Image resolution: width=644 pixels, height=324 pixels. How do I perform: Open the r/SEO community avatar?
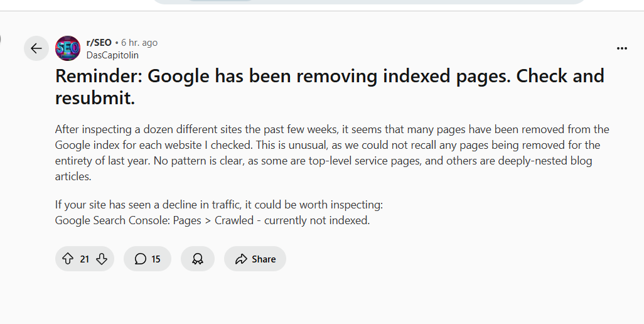[68, 48]
